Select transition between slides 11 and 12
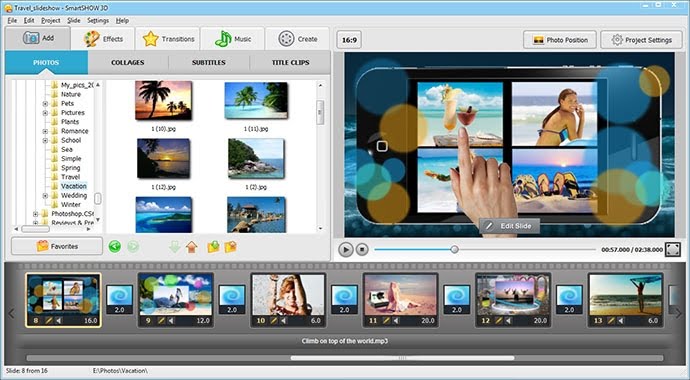The image size is (690, 380). [457, 300]
